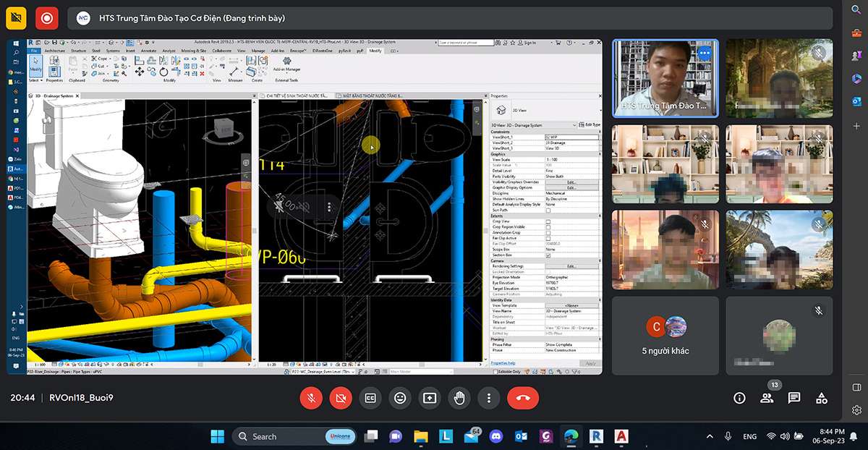Toggle the Editable Only checkbox in status bar

(x=495, y=372)
